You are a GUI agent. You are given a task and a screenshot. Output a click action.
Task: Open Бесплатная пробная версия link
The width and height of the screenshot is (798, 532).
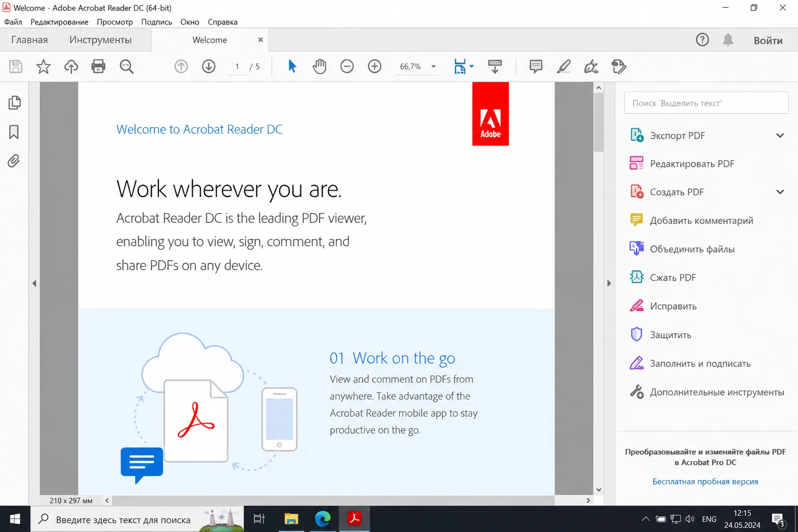(x=705, y=482)
